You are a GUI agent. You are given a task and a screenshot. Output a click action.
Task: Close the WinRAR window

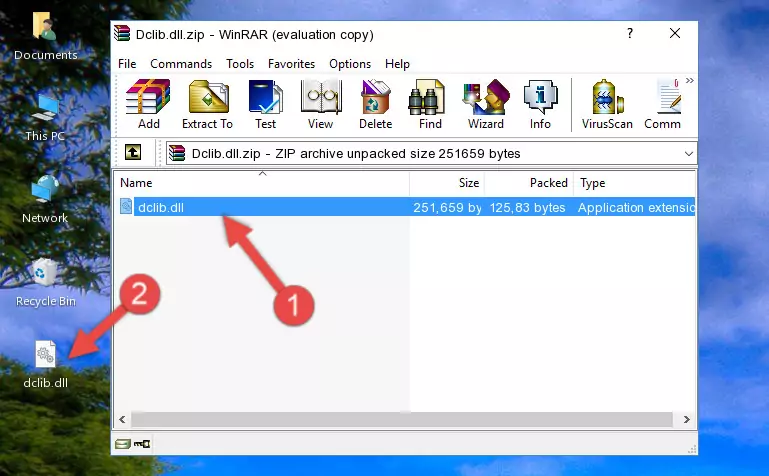(x=675, y=33)
